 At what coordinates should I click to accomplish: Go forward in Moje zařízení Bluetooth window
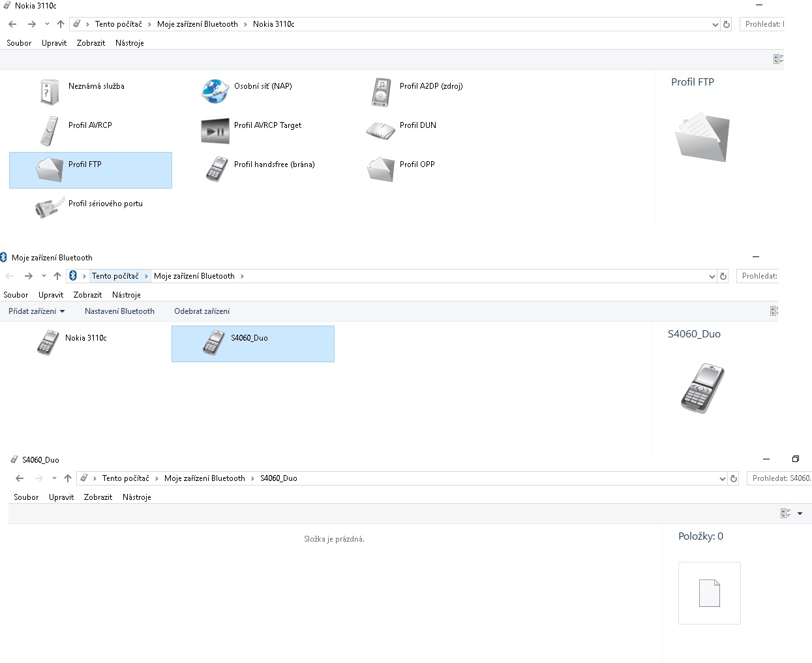tap(28, 276)
